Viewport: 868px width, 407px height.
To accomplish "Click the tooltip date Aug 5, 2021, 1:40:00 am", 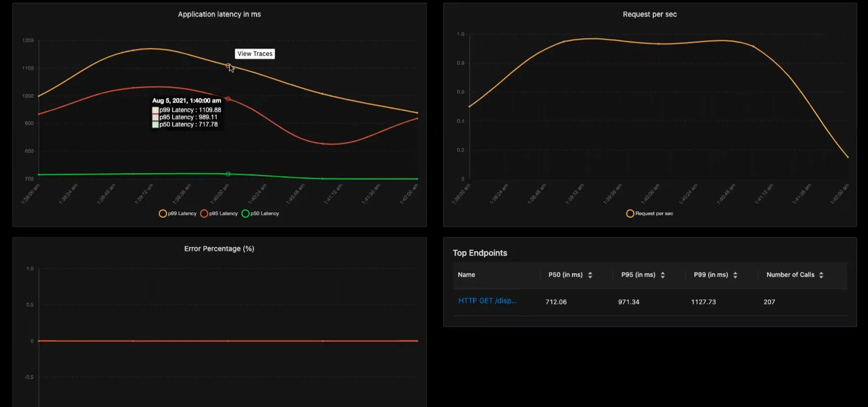I will tap(187, 101).
